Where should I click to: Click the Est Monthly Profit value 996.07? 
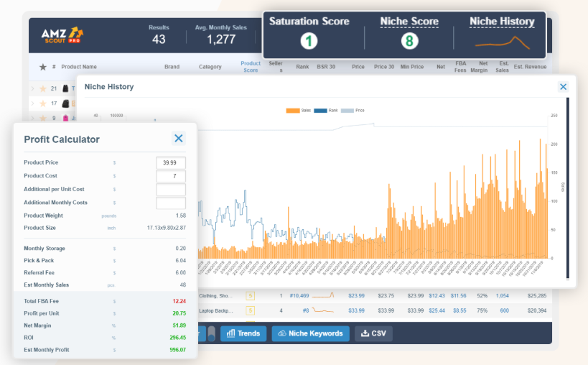point(177,350)
